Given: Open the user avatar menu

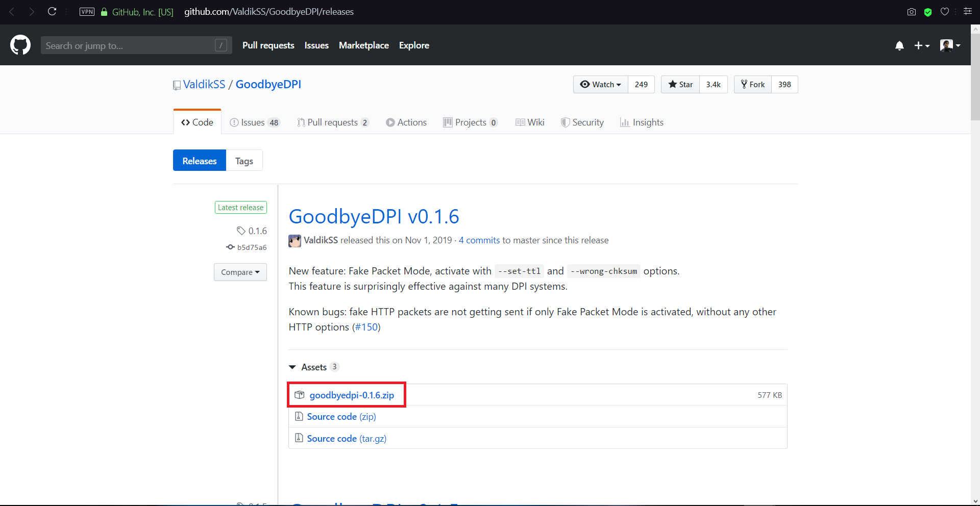Looking at the screenshot, I should click(950, 45).
